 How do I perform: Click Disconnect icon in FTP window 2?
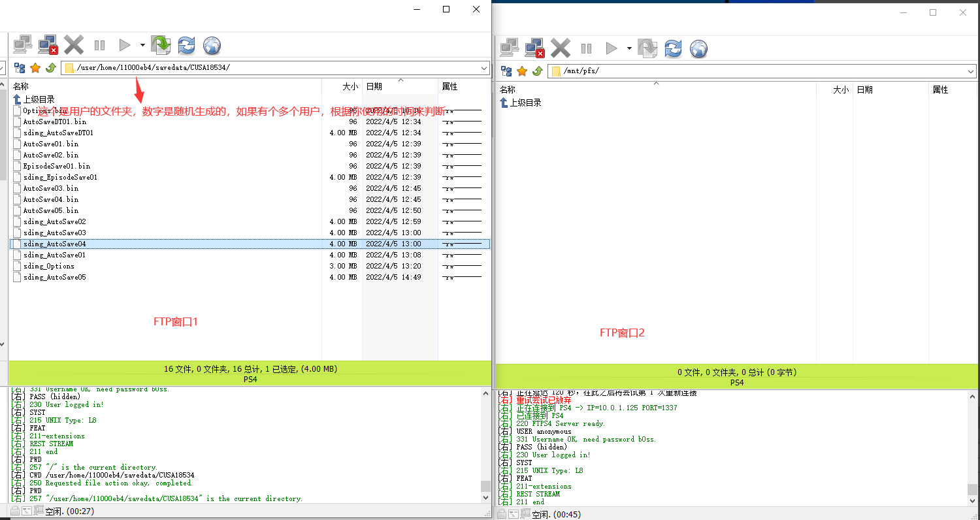535,48
